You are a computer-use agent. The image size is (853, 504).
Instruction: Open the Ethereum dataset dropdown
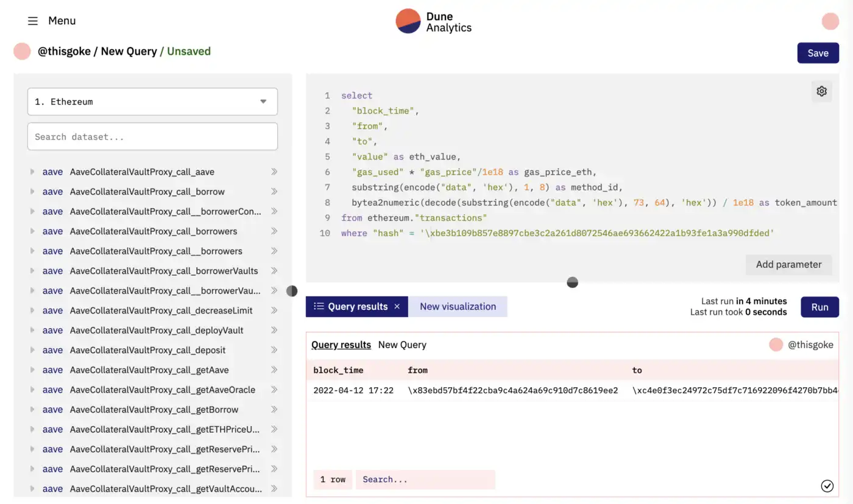point(152,102)
